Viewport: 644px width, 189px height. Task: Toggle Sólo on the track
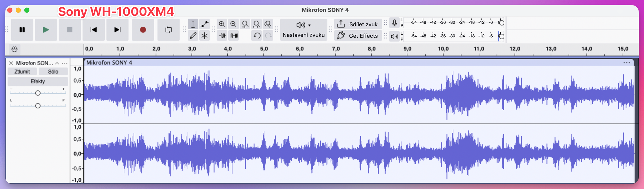click(x=53, y=72)
